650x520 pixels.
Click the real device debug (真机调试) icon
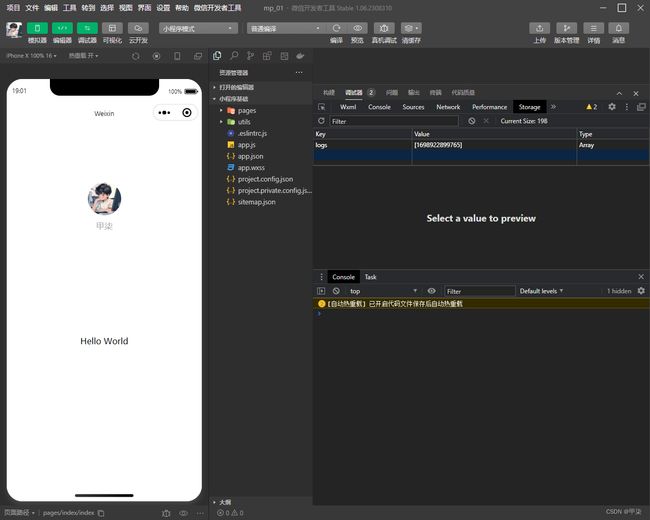tap(384, 28)
